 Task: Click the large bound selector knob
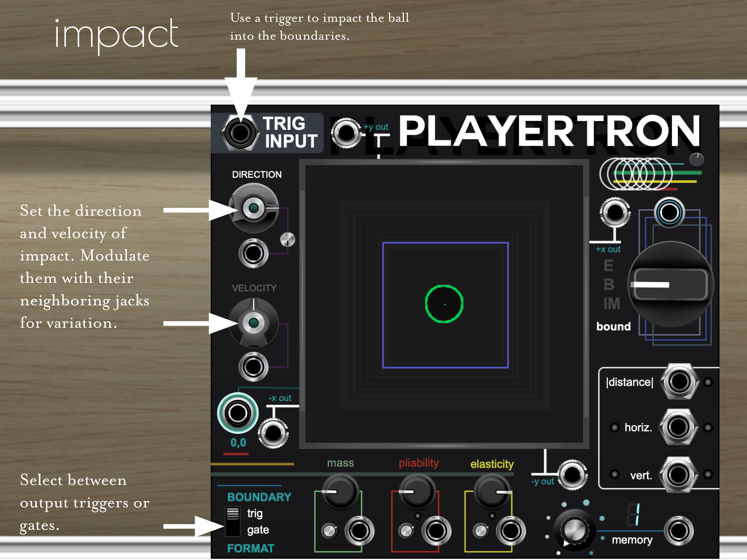(670, 284)
